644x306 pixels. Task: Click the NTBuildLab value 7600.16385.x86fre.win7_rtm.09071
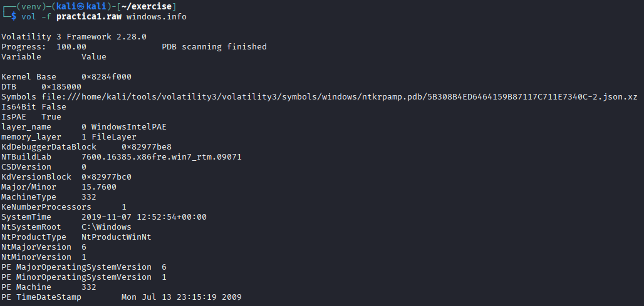(162, 157)
